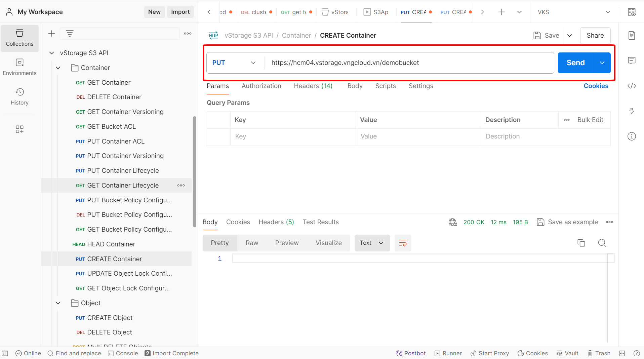Open the History sidebar panel
Image resolution: width=644 pixels, height=359 pixels.
[x=19, y=96]
